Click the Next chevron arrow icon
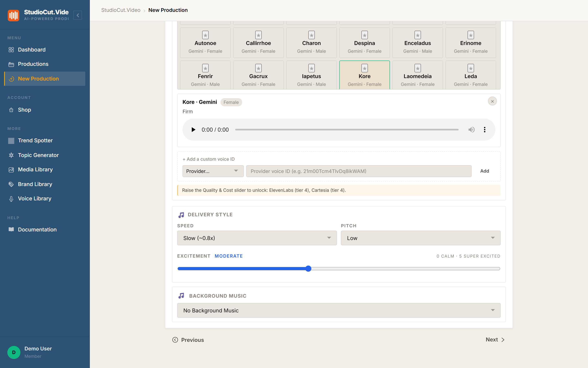The width and height of the screenshot is (588, 368). (x=503, y=340)
